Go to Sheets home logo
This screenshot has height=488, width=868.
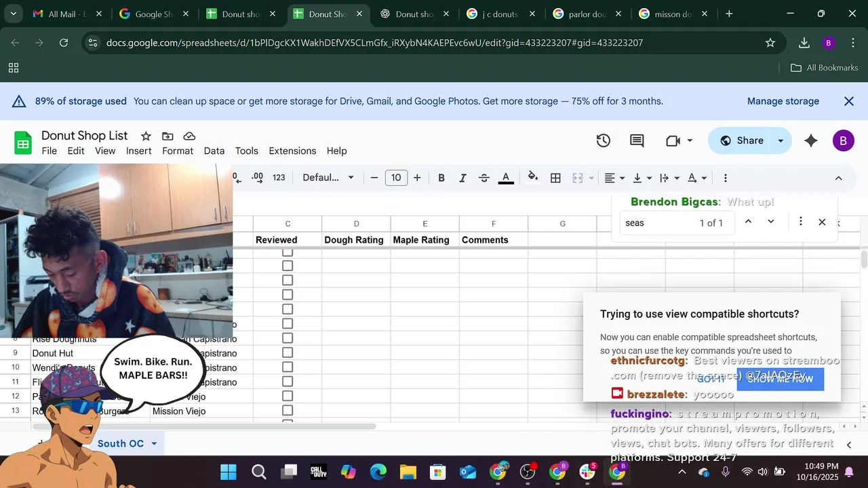pyautogui.click(x=23, y=143)
